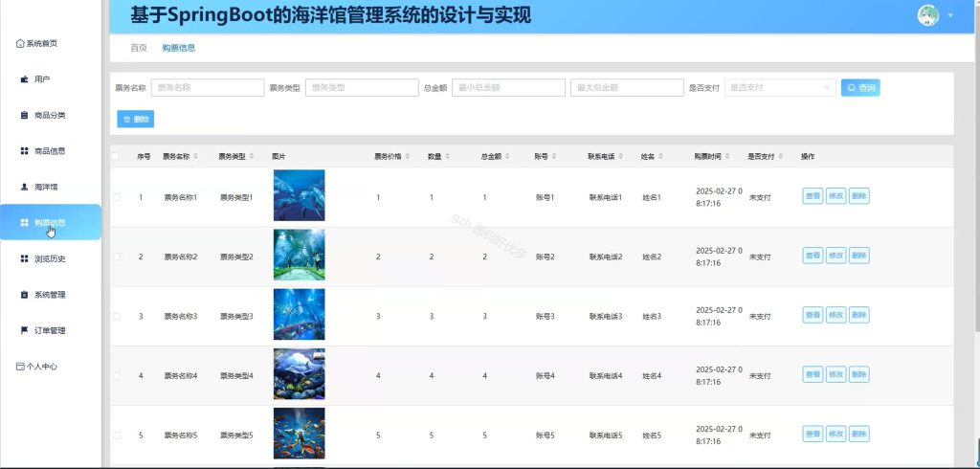This screenshot has height=469, width=980.
Task: Open the dolphin image in row 1
Action: tap(299, 195)
